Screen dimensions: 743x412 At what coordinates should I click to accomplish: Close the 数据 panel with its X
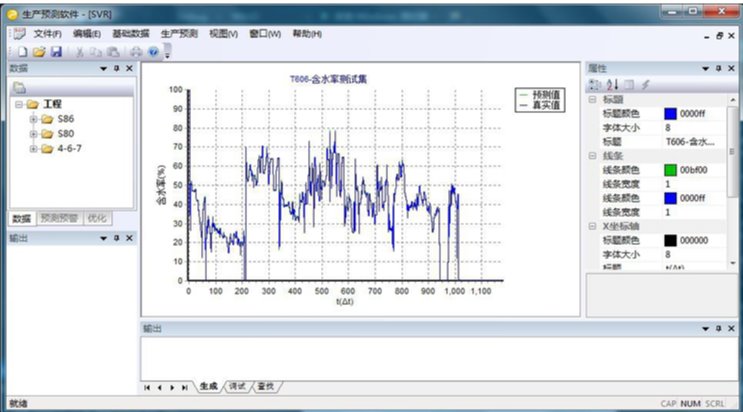coord(129,68)
